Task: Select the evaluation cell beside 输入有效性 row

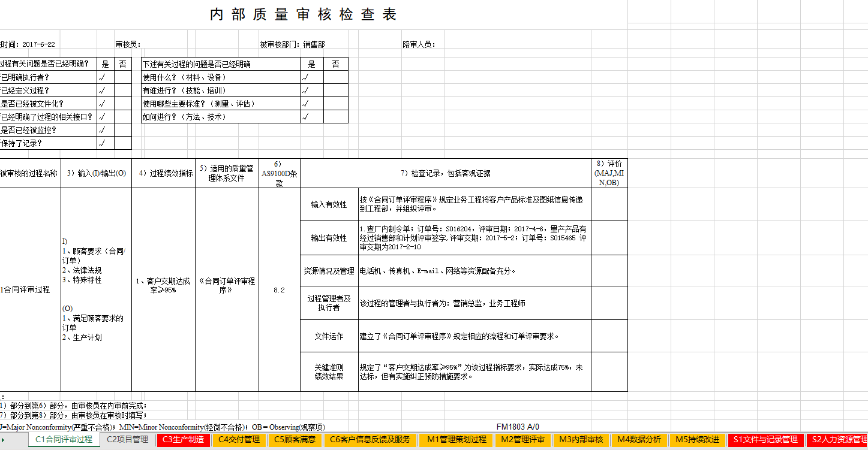Action: 609,204
